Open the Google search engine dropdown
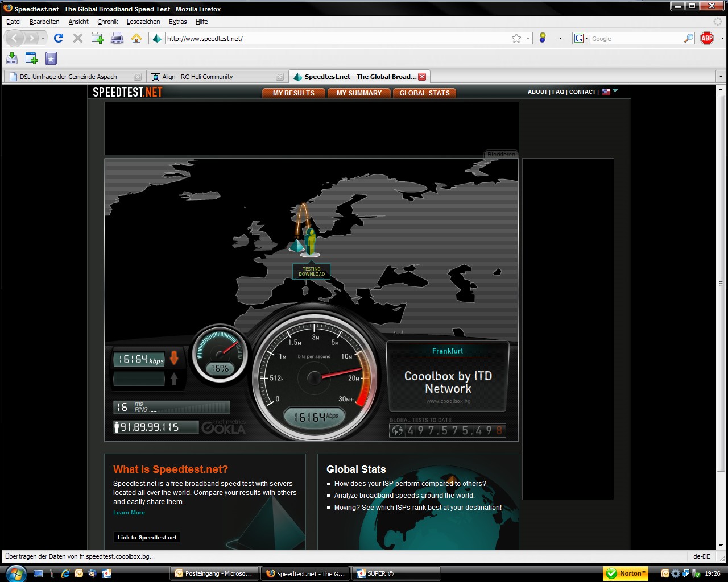 [580, 38]
